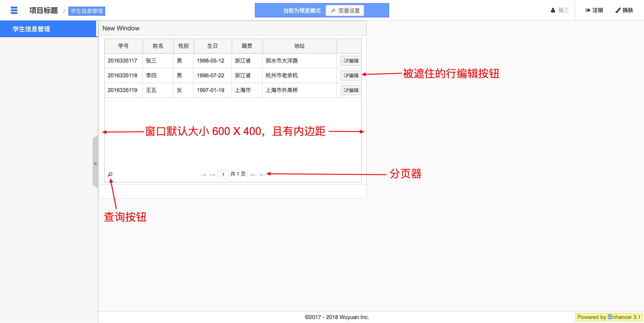The width and height of the screenshot is (644, 323).
Task: Click the hamburger menu icon
Action: [x=14, y=10]
